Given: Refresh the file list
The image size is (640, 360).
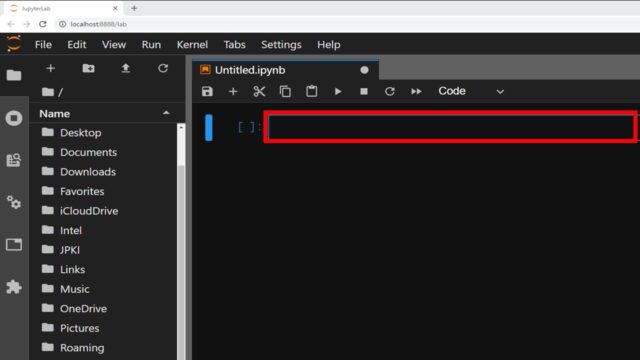Looking at the screenshot, I should point(163,68).
